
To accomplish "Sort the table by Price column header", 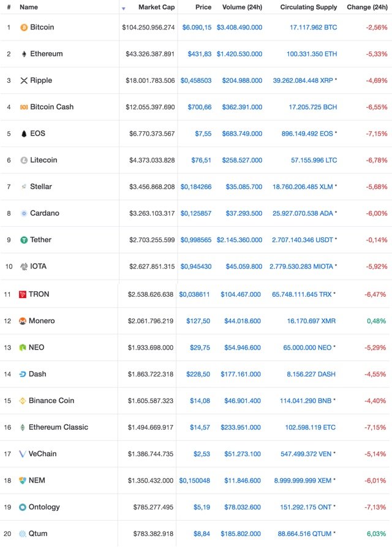I will [203, 7].
